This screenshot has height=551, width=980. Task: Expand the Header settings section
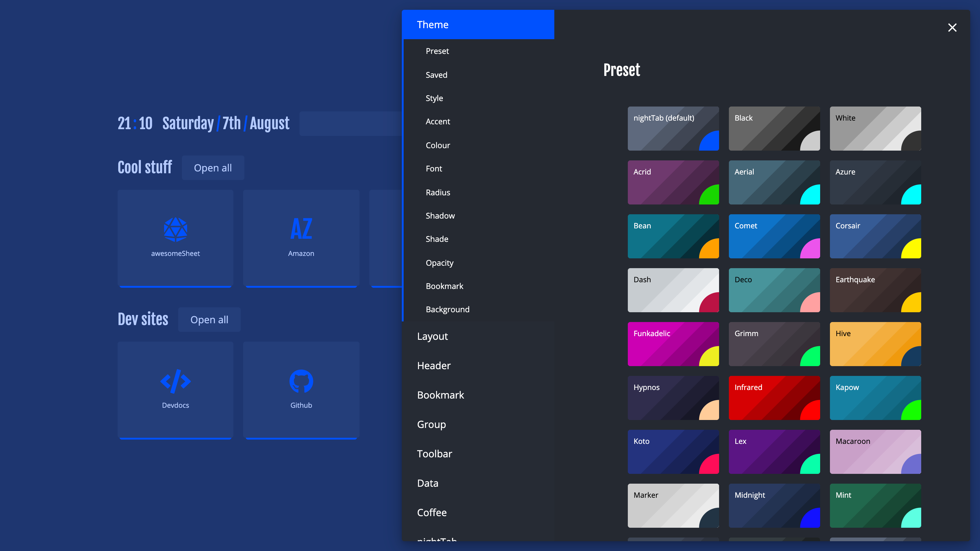pos(434,365)
